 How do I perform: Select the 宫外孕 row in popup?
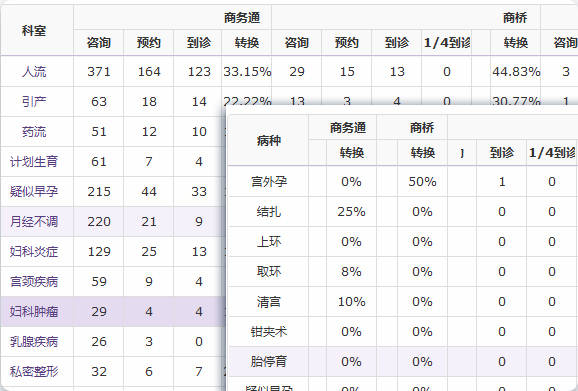pyautogui.click(x=403, y=182)
